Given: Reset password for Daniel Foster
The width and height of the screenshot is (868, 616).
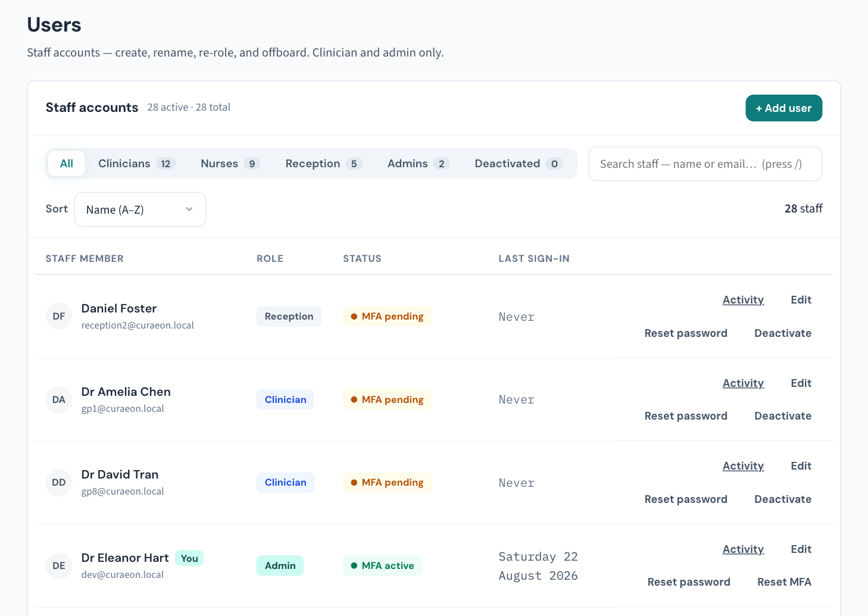Looking at the screenshot, I should (x=686, y=333).
